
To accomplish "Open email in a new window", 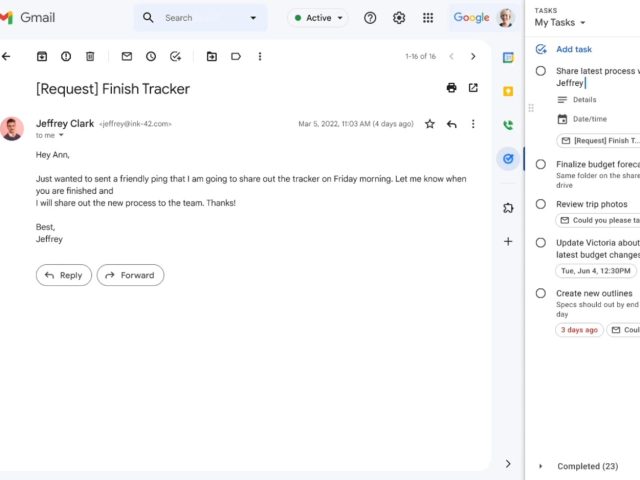I will point(473,88).
